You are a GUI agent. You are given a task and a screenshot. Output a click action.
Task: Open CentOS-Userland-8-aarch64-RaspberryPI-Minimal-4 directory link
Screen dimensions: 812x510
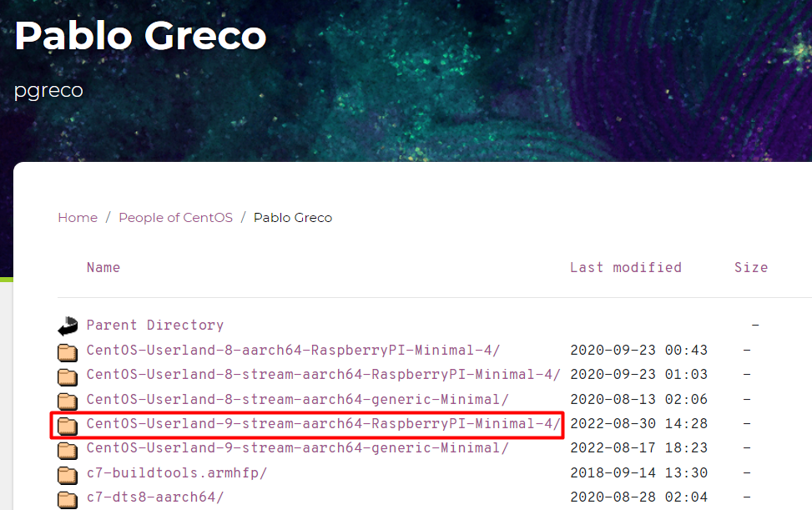coord(293,350)
